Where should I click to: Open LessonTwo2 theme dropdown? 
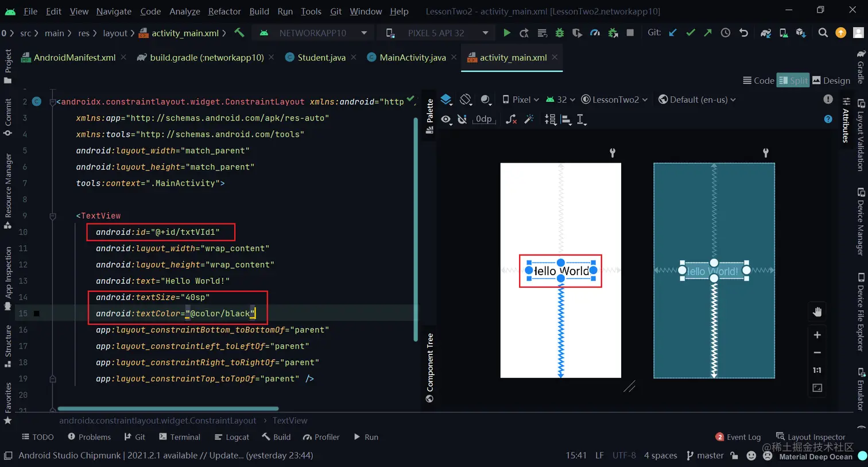pos(614,99)
